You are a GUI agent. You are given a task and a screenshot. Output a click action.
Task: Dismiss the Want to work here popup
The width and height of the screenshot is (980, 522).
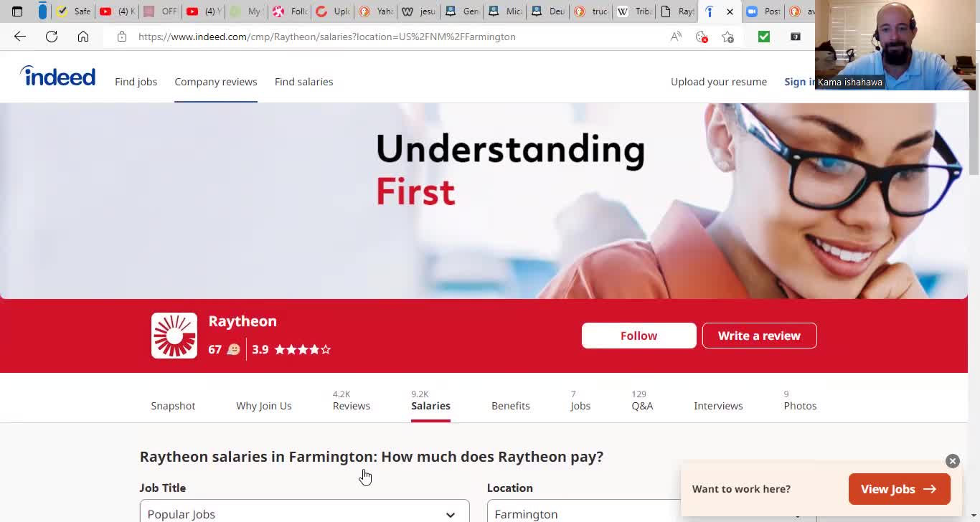tap(953, 461)
